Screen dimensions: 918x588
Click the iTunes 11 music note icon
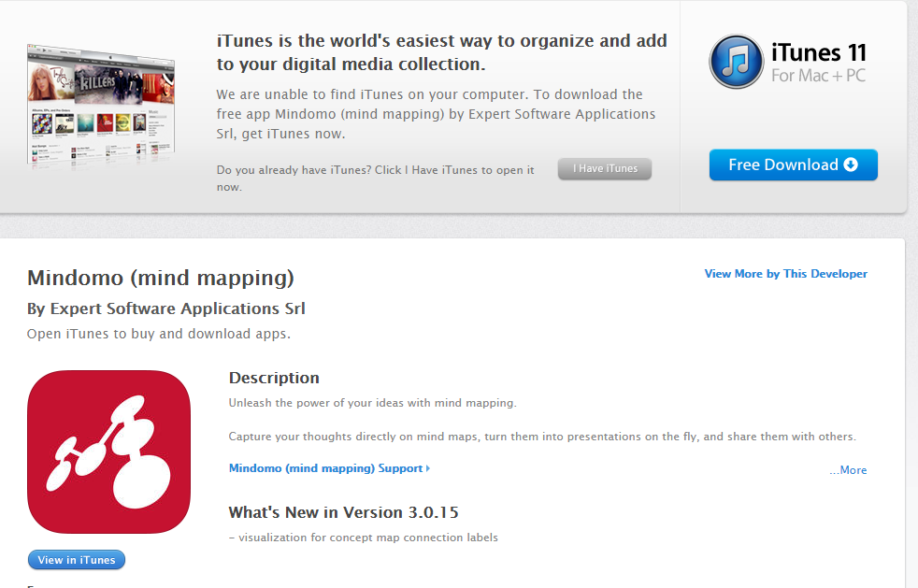[x=736, y=62]
